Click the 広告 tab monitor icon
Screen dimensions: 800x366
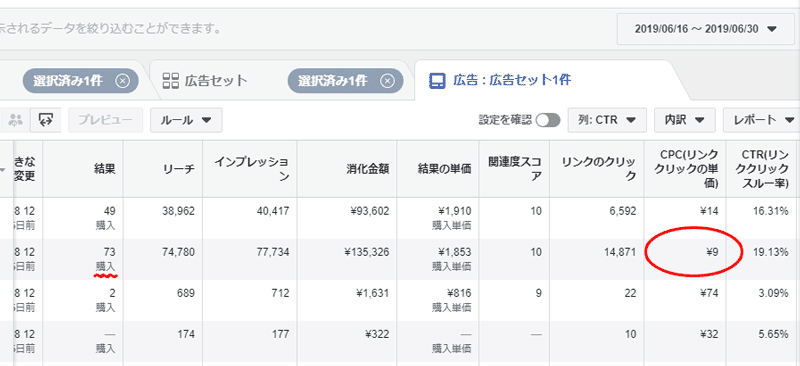[437, 81]
